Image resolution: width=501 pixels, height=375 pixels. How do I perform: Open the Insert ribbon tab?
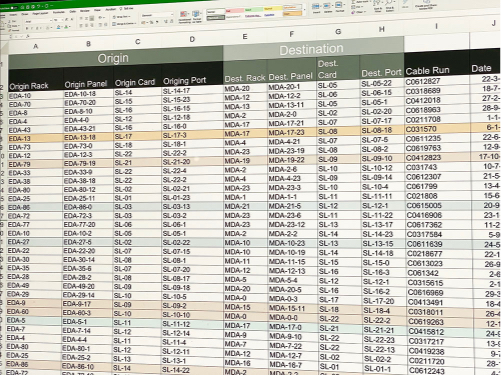point(13,15)
